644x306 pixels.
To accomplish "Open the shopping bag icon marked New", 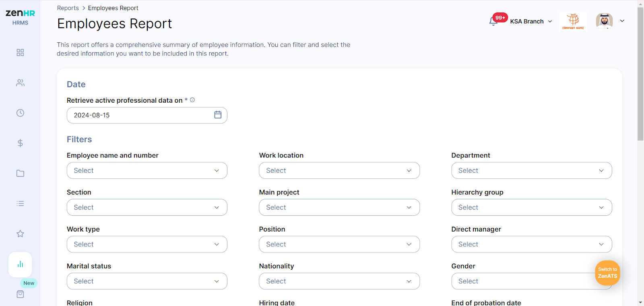I will coord(20,294).
